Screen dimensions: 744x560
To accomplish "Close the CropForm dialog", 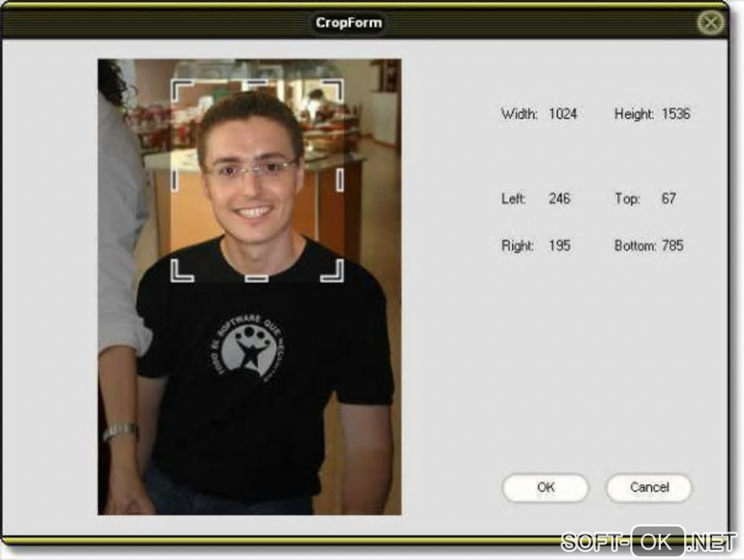I will (x=710, y=23).
